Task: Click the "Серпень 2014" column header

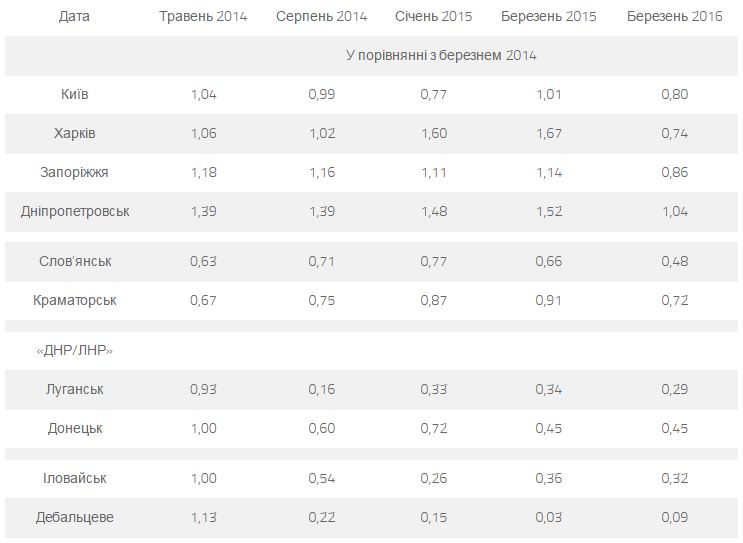Action: pos(321,16)
